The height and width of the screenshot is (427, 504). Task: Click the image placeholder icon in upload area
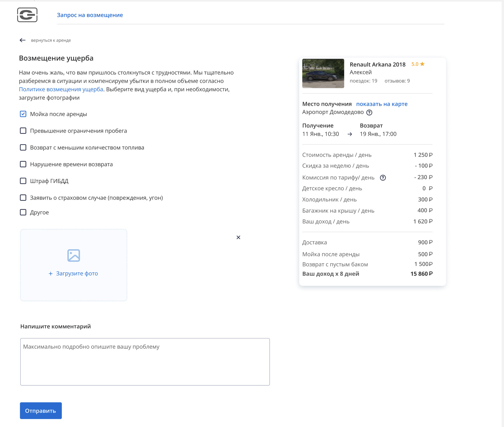(74, 256)
